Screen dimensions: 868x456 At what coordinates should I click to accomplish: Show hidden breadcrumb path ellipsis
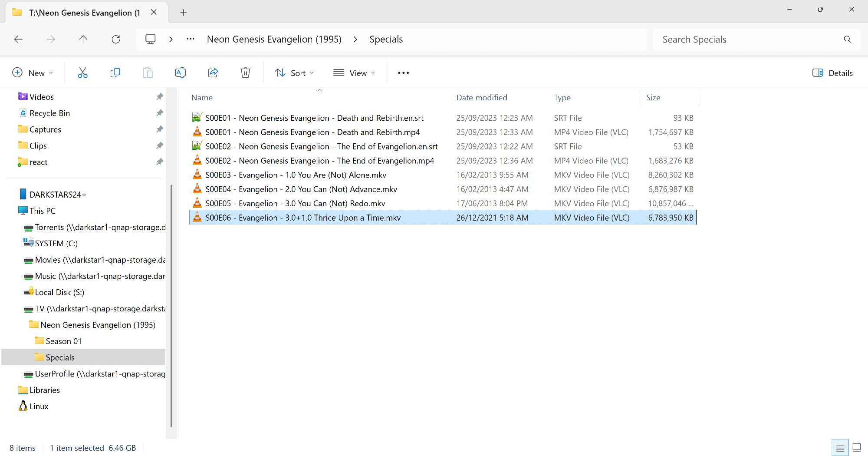[x=191, y=39]
